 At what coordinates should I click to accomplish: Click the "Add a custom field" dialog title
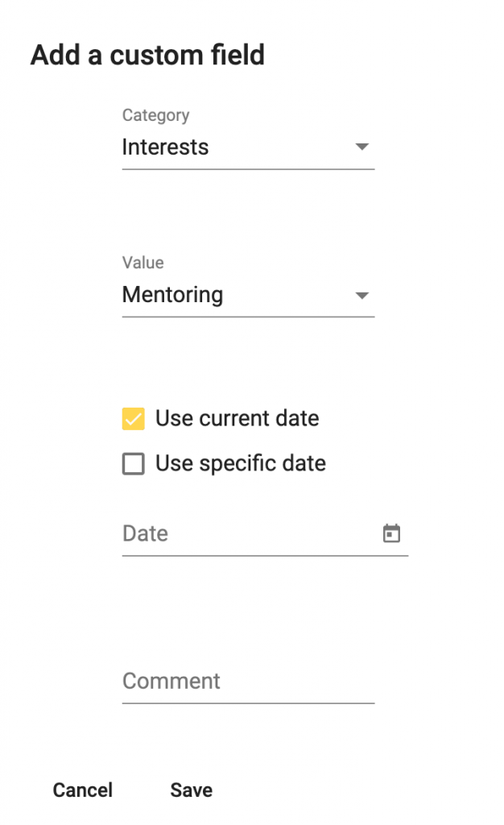(147, 55)
